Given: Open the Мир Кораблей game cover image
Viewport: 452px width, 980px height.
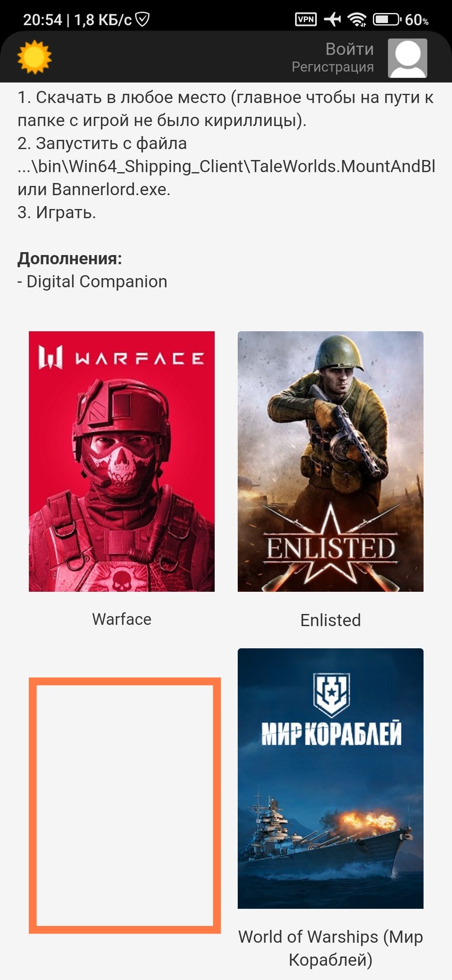Looking at the screenshot, I should point(331,778).
